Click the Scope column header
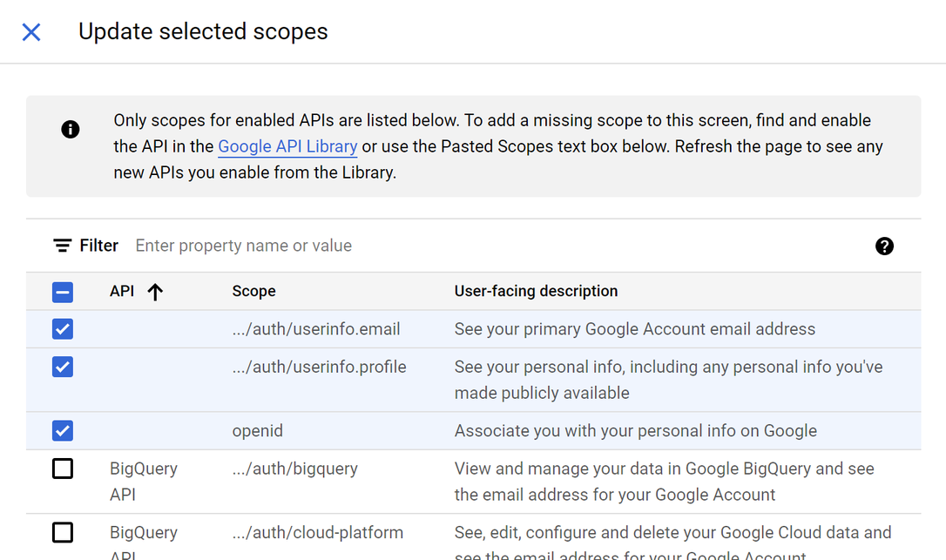Image resolution: width=946 pixels, height=560 pixels. coord(253,291)
